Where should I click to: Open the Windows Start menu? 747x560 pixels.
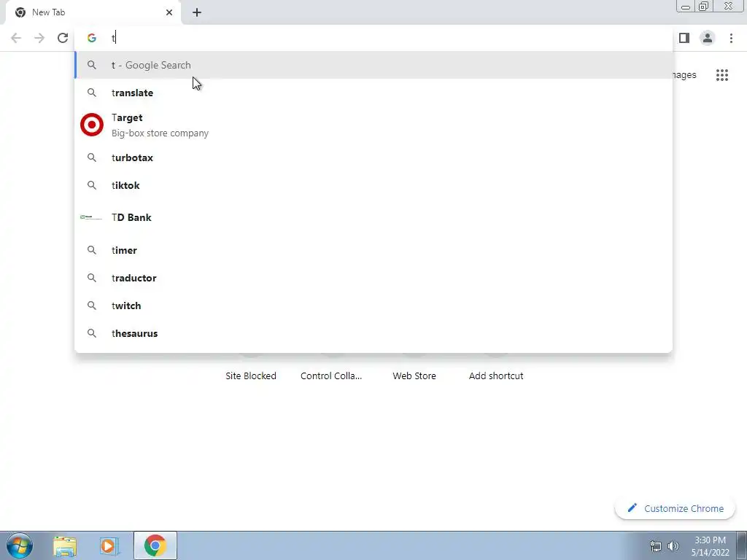[20, 545]
